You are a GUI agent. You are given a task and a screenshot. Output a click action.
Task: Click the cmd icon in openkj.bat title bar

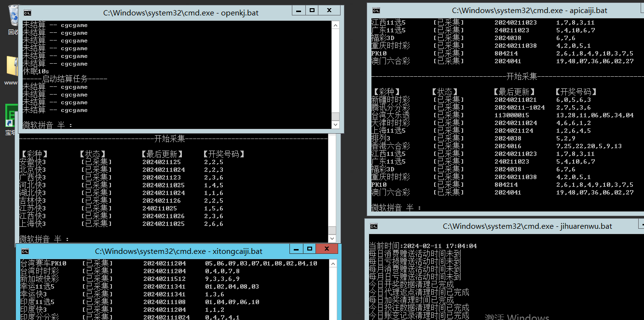(x=27, y=13)
